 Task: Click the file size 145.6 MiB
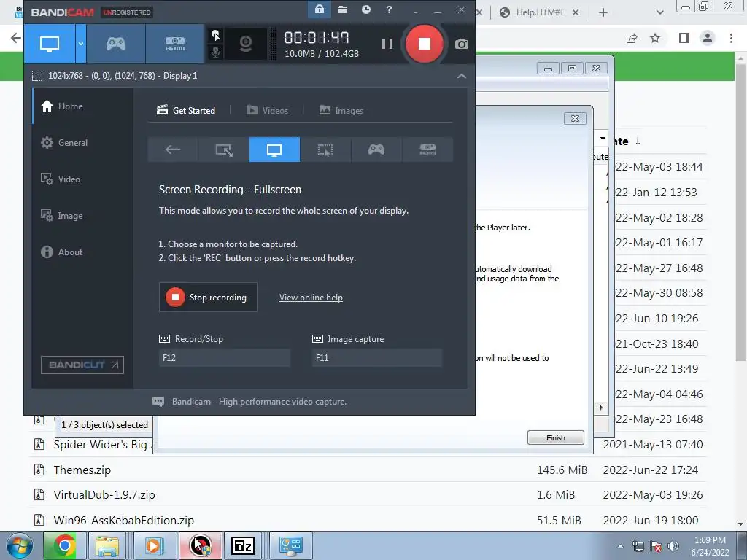pos(562,470)
